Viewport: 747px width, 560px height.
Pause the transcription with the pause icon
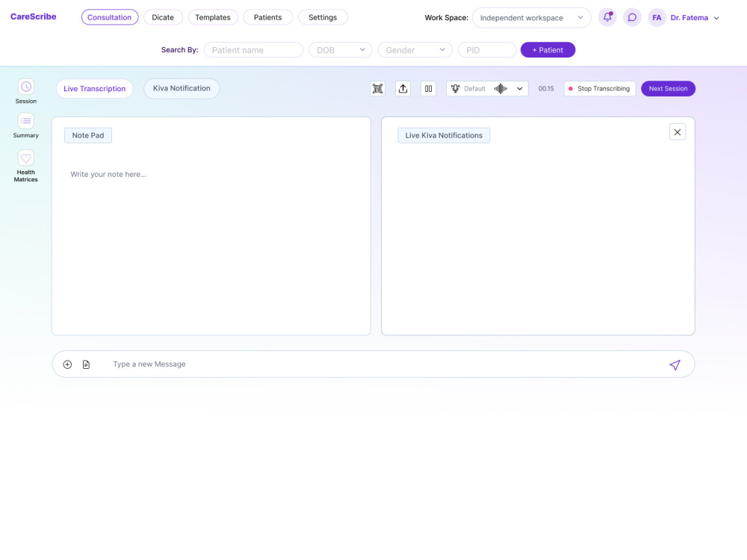pyautogui.click(x=428, y=89)
